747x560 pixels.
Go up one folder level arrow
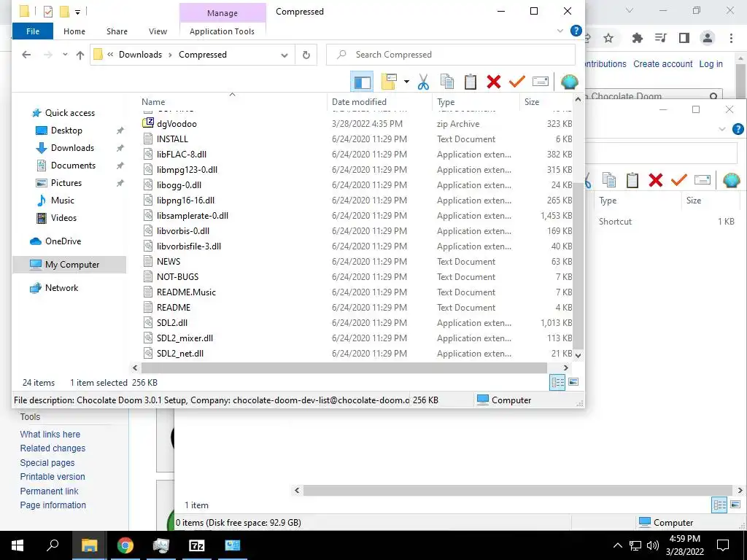point(80,55)
